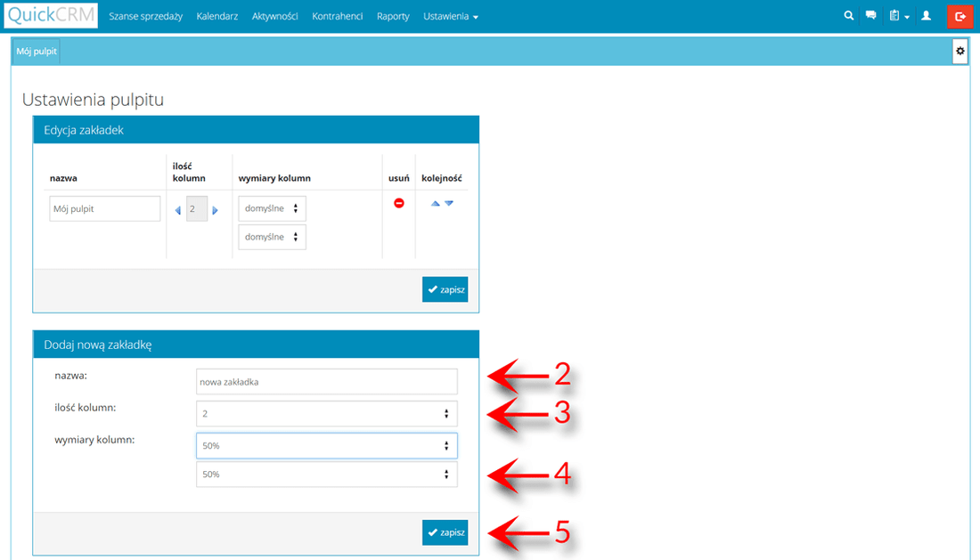Viewport: 980px width, 560px height.
Task: Click the user profile icon
Action: click(x=927, y=16)
